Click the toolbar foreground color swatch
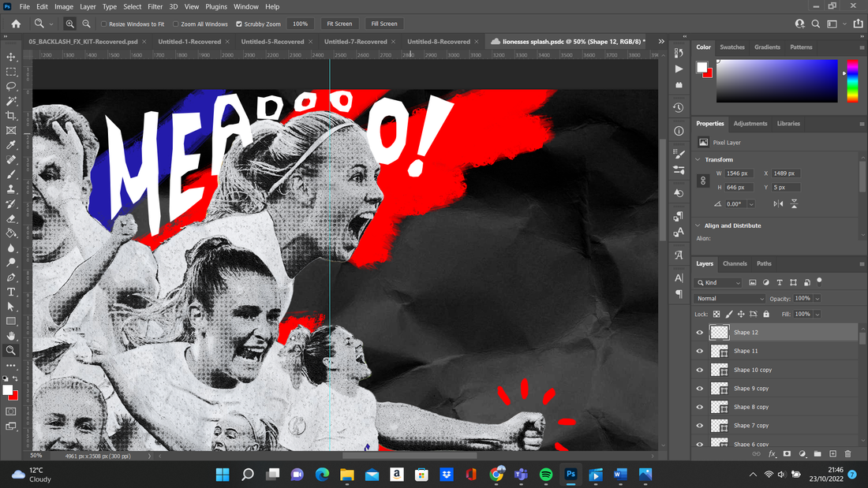 coord(7,390)
